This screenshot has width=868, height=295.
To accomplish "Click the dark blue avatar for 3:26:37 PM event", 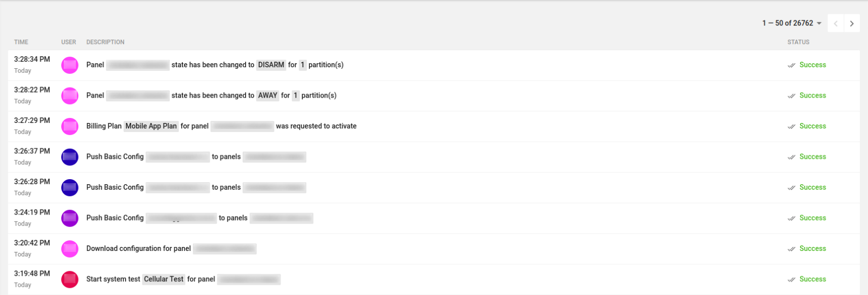I will 69,156.
